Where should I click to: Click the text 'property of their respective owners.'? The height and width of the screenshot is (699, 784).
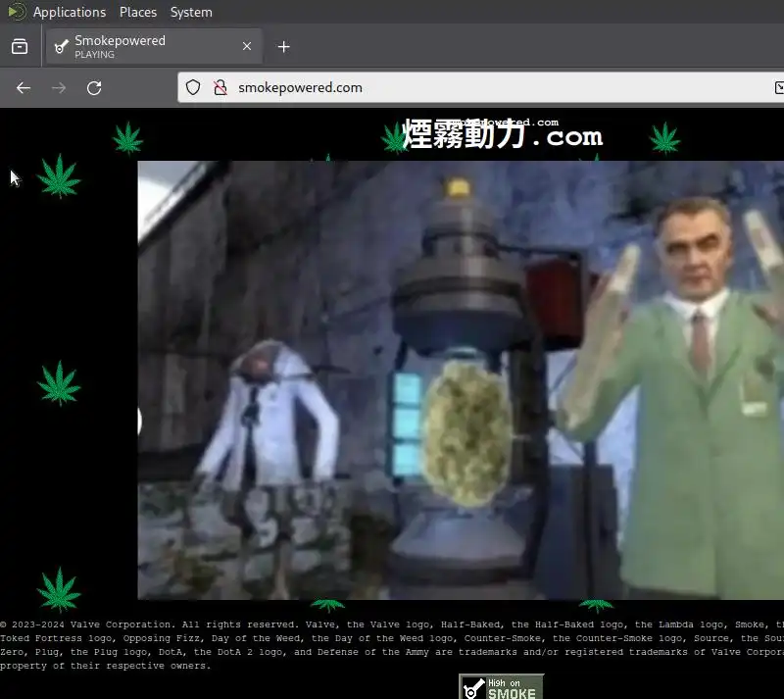[106, 666]
